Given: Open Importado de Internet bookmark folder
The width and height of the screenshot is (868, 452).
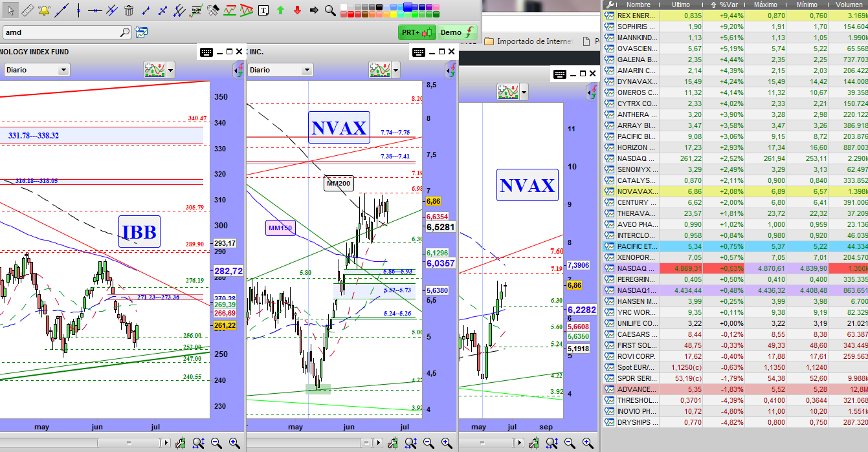Looking at the screenshot, I should tap(528, 41).
